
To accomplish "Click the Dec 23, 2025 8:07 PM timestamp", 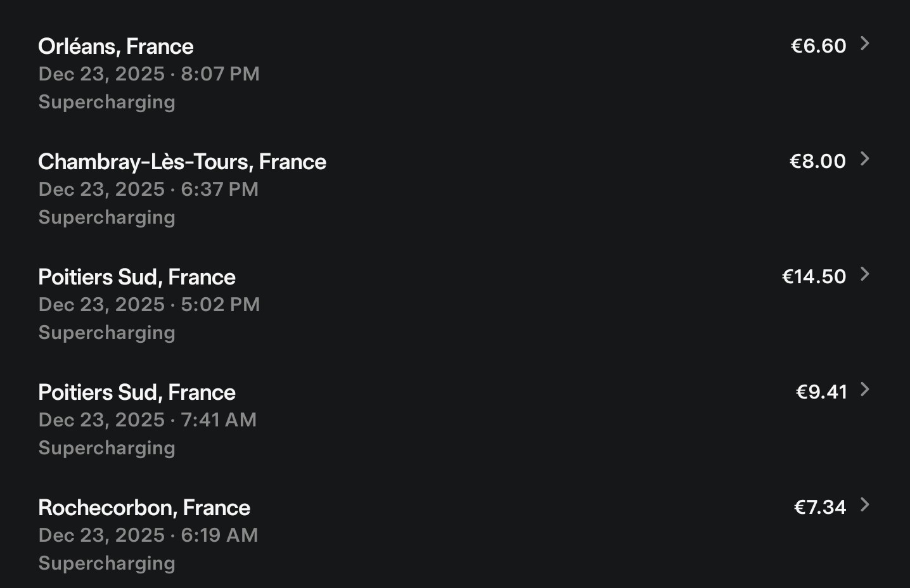I will click(x=149, y=74).
